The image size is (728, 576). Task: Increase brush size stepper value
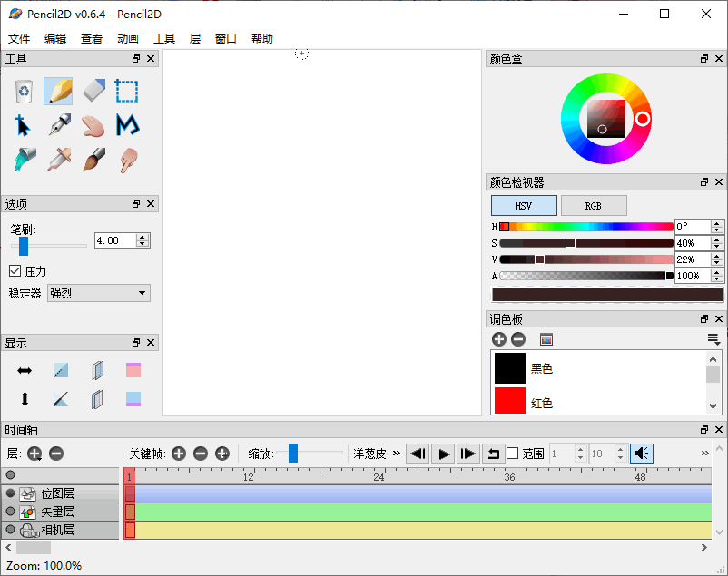click(143, 237)
